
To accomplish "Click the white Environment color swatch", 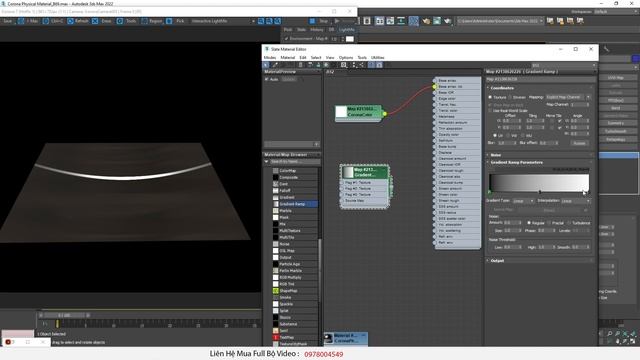I will [350, 39].
